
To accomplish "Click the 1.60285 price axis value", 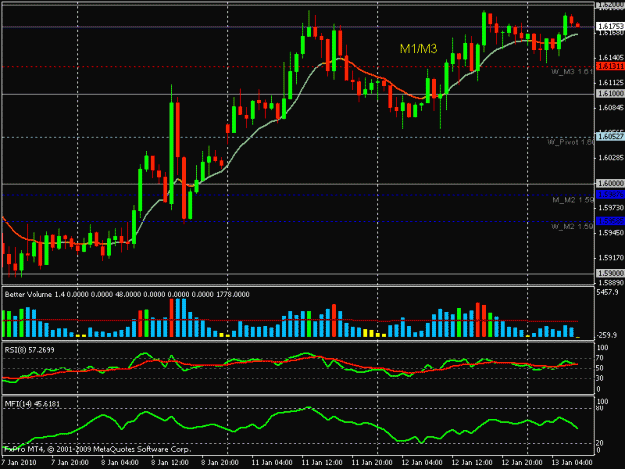I will coord(611,158).
